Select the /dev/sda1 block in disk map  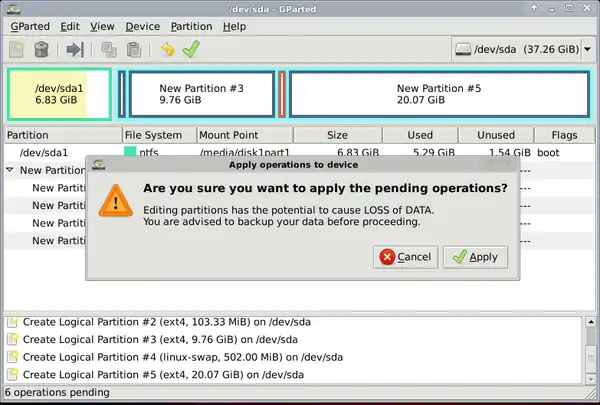click(58, 94)
